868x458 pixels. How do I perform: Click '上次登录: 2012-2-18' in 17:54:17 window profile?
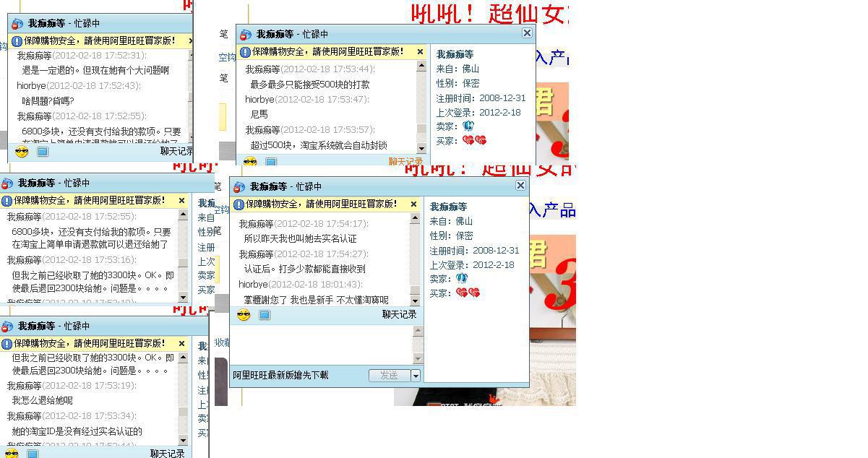tap(472, 264)
